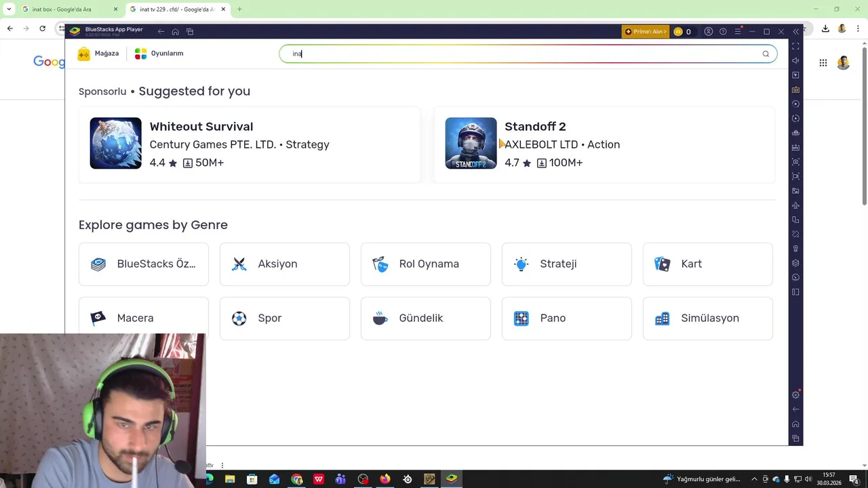Open BlueStacks hamburger menu
Image resolution: width=868 pixels, height=488 pixels.
[x=738, y=32]
